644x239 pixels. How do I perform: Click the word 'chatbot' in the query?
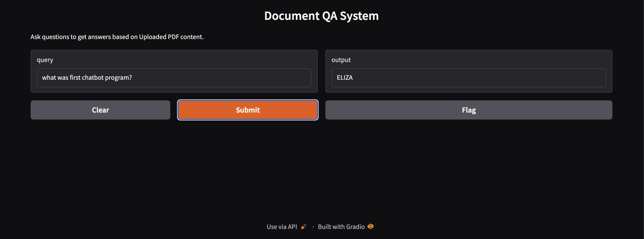pos(93,78)
